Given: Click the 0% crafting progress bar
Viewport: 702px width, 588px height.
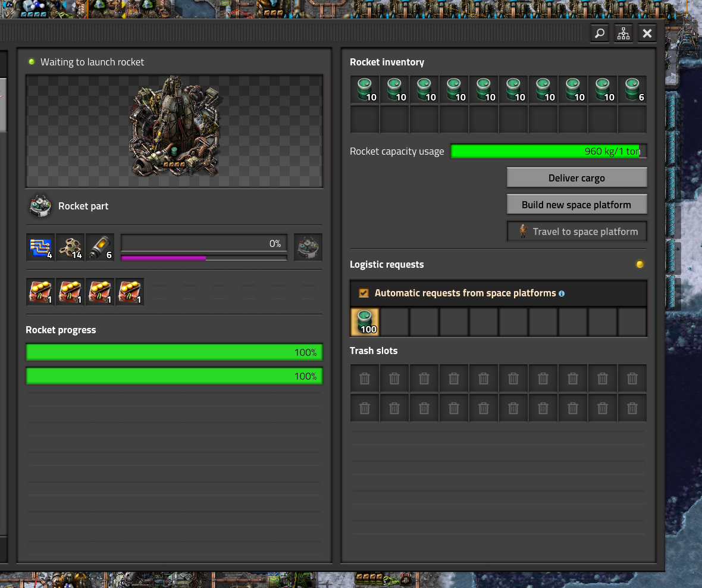Looking at the screenshot, I should pyautogui.click(x=203, y=243).
